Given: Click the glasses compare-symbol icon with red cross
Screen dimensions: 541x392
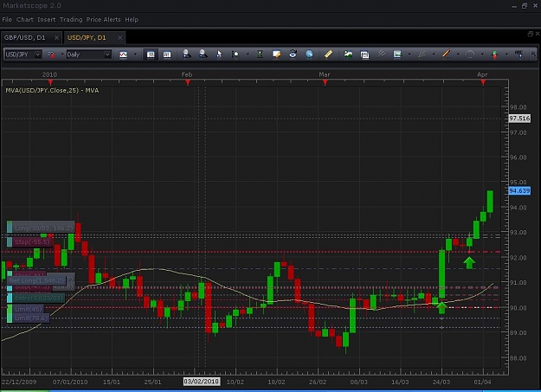Looking at the screenshot, I should (51, 55).
